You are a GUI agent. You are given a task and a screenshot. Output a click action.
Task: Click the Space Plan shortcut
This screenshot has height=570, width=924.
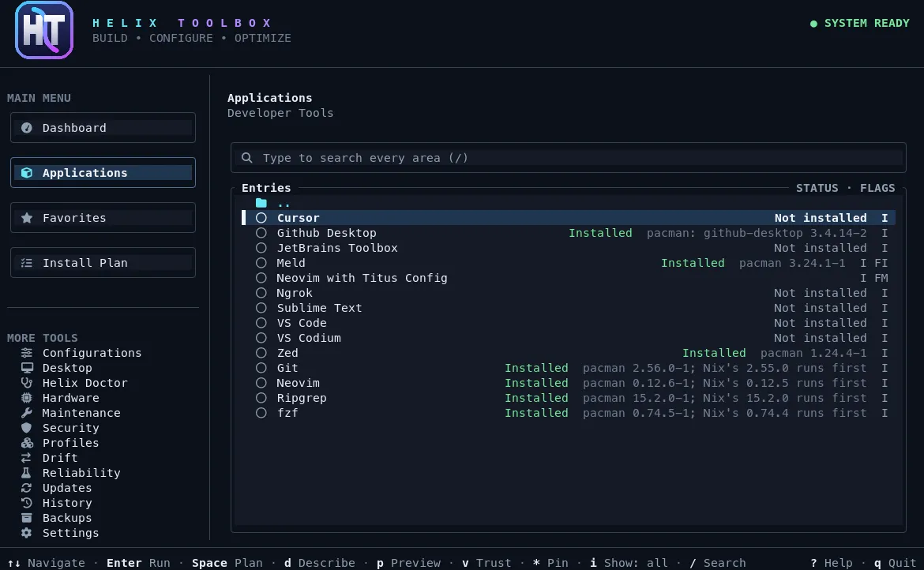227,563
